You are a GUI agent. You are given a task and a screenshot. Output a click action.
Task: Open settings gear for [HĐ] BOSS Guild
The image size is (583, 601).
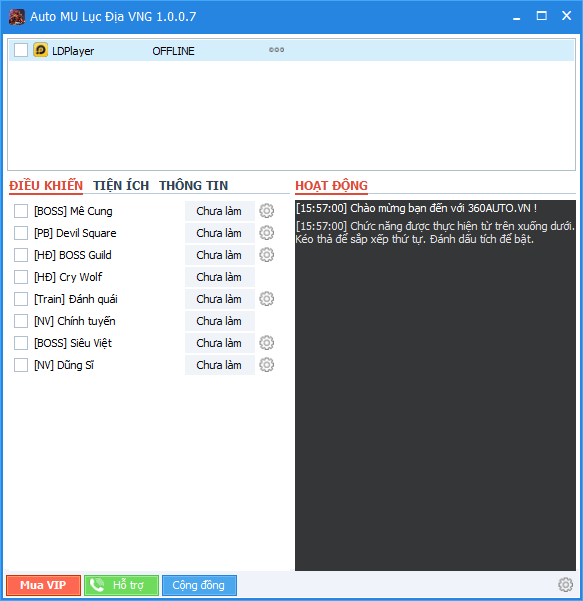click(266, 255)
